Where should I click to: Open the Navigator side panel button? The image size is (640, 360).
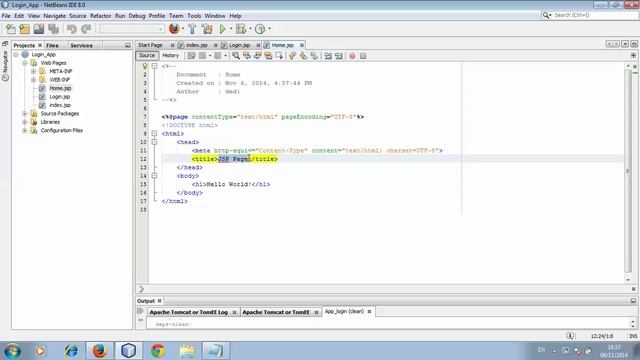(5, 65)
